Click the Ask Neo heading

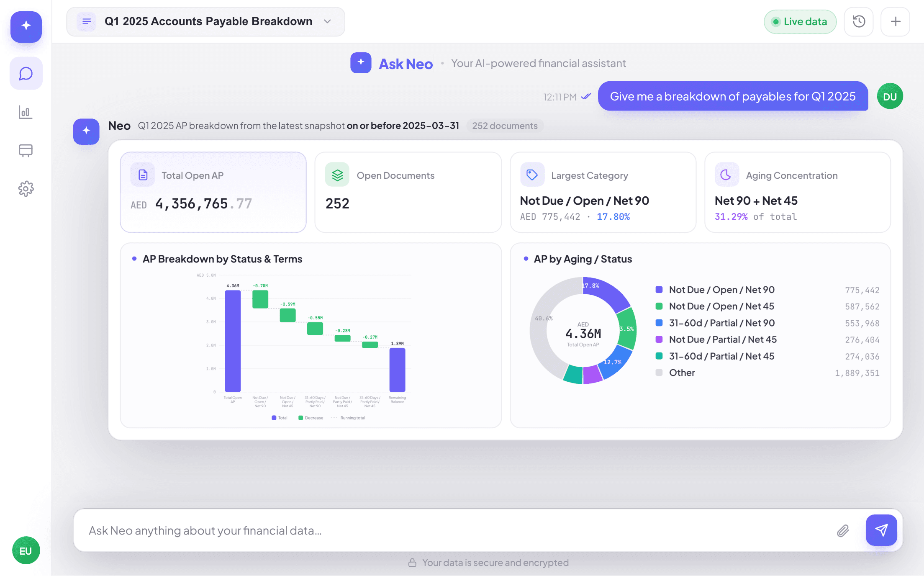406,64
